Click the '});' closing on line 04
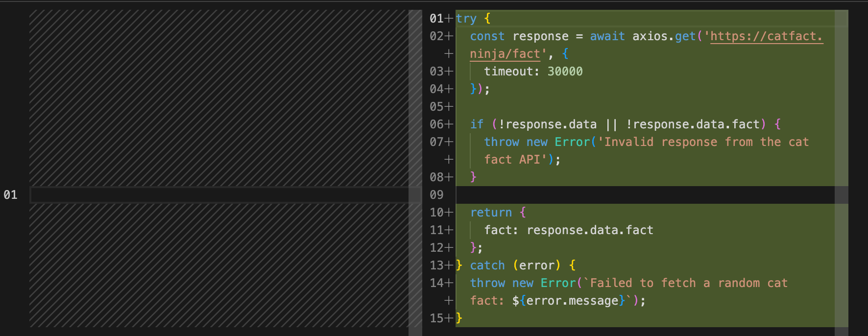The image size is (868, 336). tap(480, 89)
